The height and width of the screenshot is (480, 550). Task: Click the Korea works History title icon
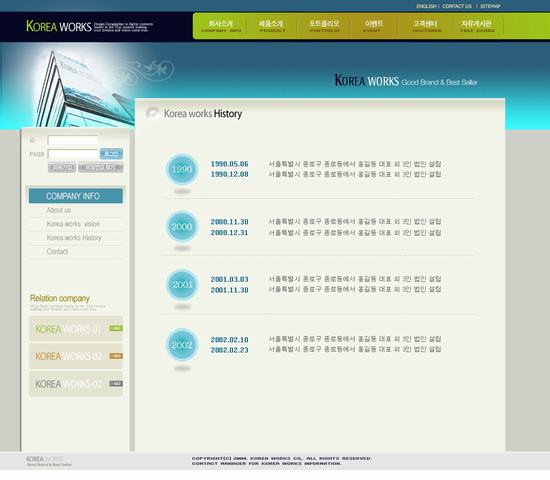(153, 113)
